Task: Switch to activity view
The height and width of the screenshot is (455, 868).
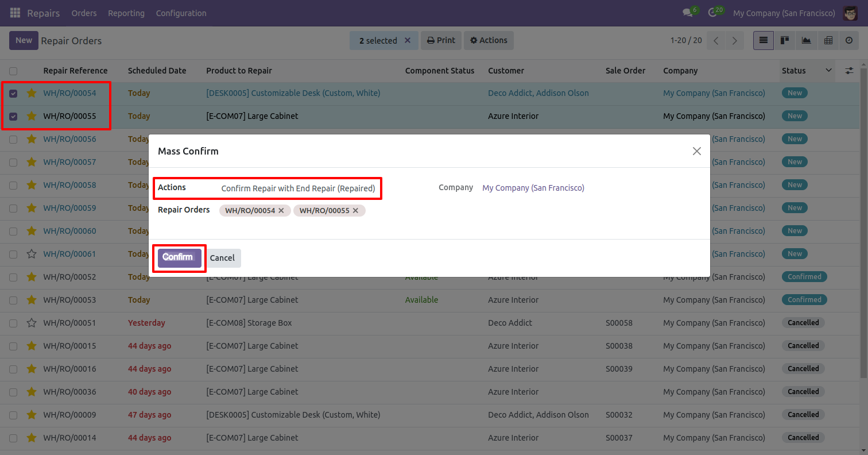Action: click(849, 40)
